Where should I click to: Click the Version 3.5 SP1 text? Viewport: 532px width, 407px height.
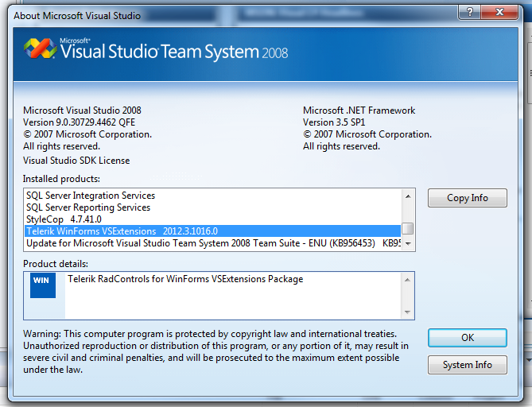(334, 122)
